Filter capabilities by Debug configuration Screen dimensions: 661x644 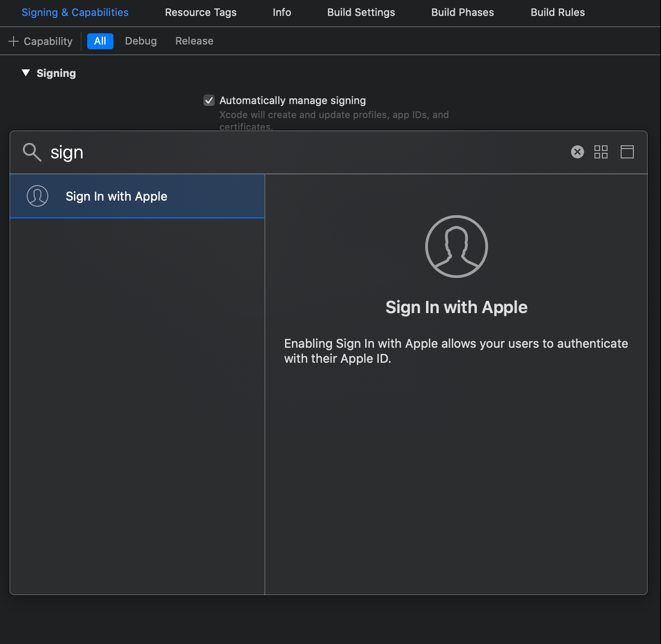[x=141, y=41]
